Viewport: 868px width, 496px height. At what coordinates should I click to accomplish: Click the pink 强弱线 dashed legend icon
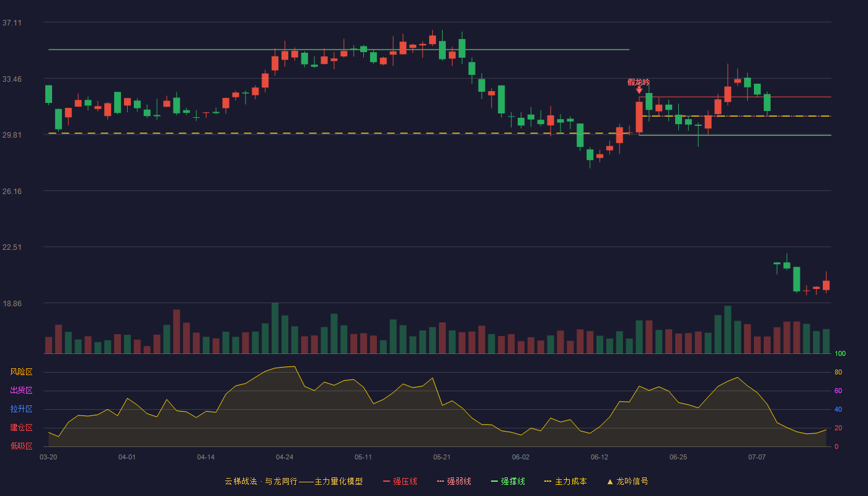[440, 481]
